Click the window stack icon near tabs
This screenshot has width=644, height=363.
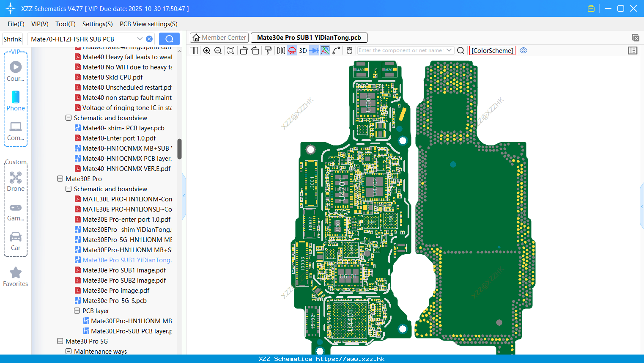[x=635, y=38]
